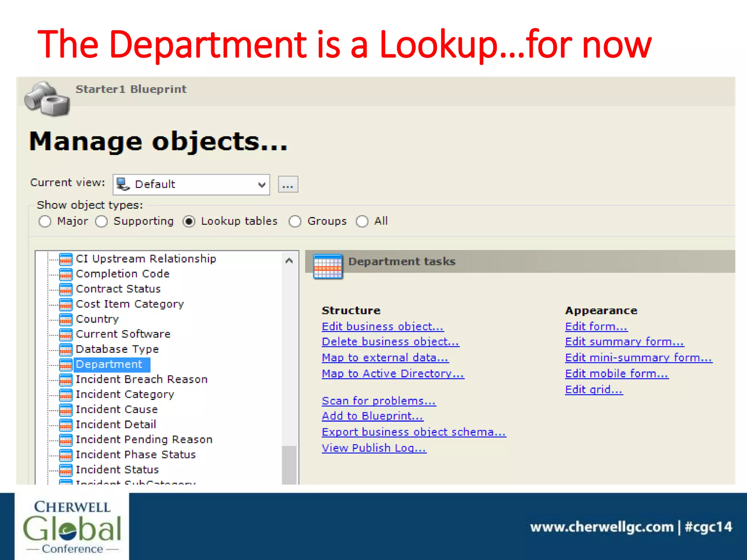Click the computer icon in Current view box
Screen dimensions: 747x560
tap(123, 184)
